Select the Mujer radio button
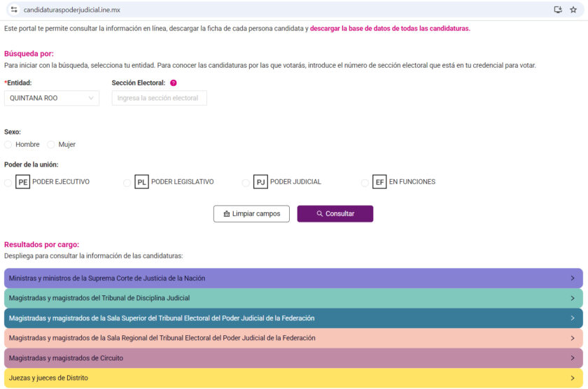The image size is (588, 389). coord(51,145)
